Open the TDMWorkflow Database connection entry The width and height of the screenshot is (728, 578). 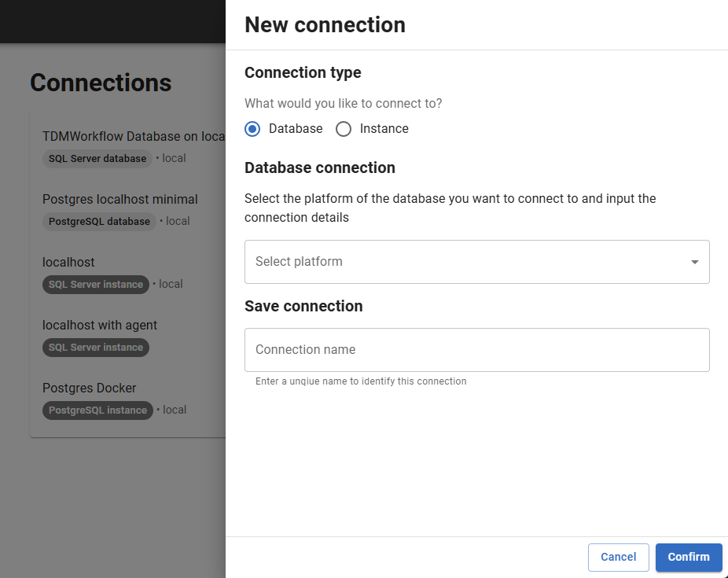(134, 136)
